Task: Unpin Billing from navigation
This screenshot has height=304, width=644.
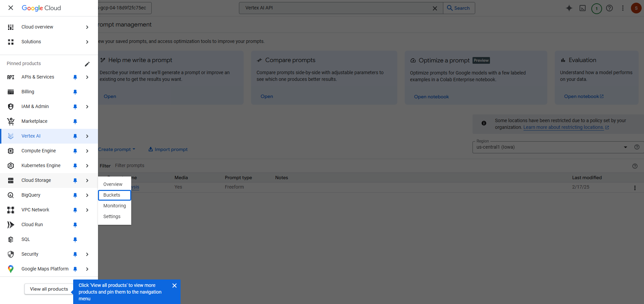Action: coord(75,92)
